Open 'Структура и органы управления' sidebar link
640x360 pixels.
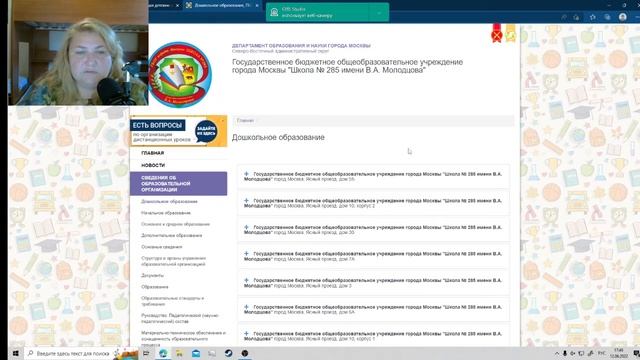[x=173, y=261]
